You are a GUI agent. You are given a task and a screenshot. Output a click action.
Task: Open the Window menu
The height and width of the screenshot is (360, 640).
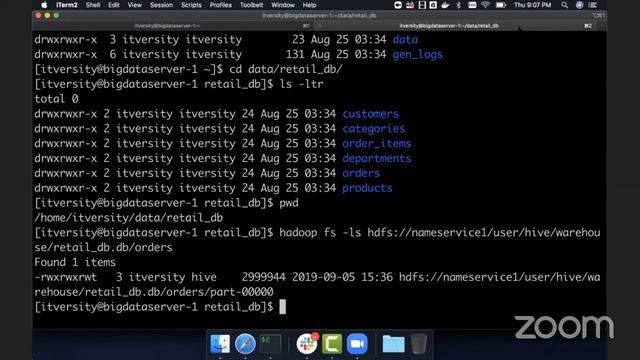tap(283, 5)
